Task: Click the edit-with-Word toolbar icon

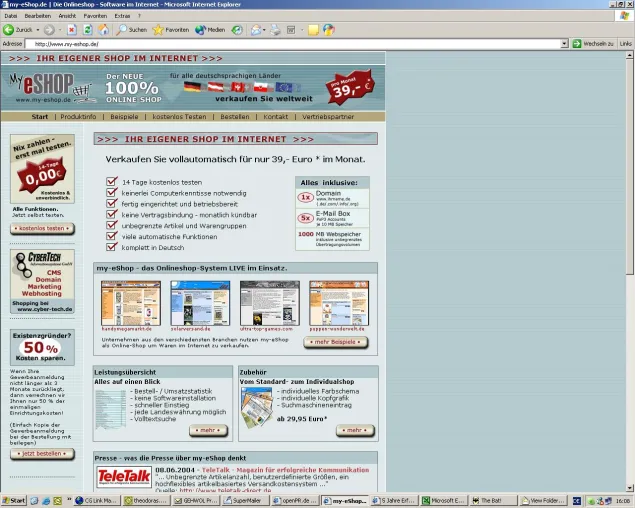Action: point(291,30)
